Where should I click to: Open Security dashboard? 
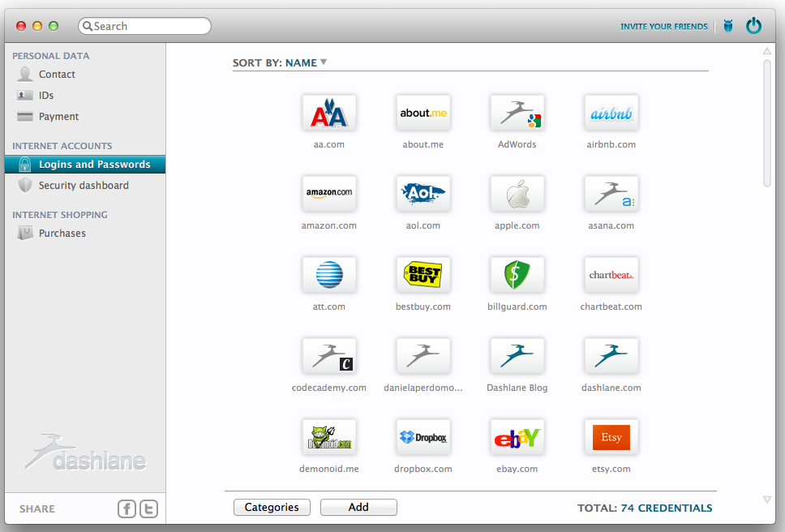click(x=85, y=185)
